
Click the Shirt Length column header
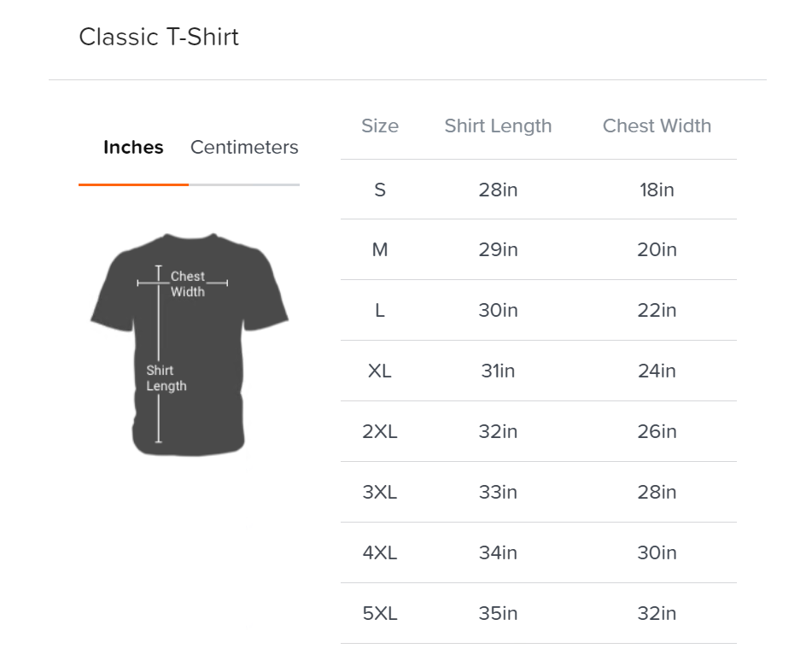(x=498, y=126)
